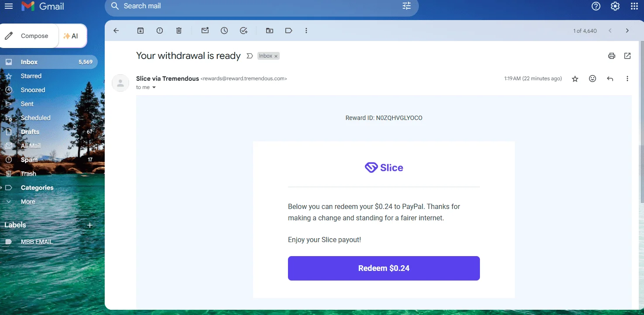Click the 'Your withdrawal is ready' subject

click(x=188, y=56)
